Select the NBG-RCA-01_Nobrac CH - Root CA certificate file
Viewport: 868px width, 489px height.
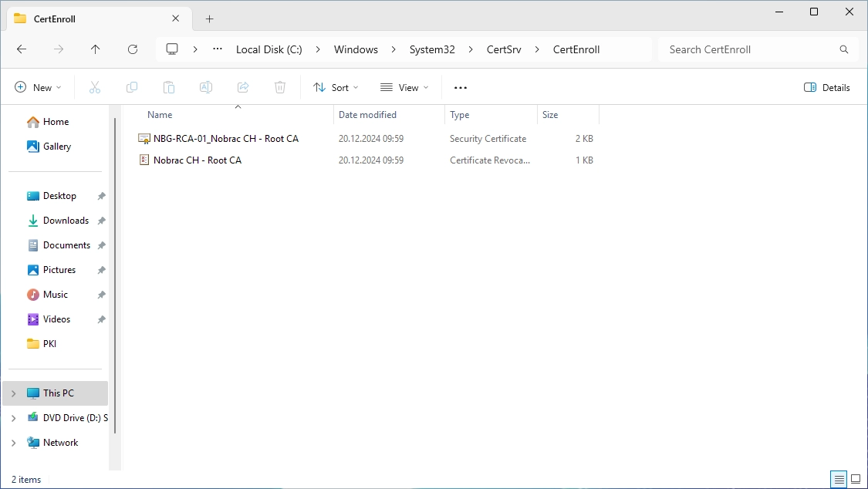pyautogui.click(x=225, y=139)
